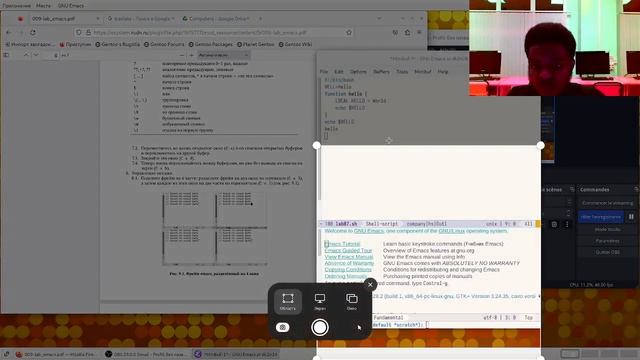
Task: Activate the OBS entry in the taskbar
Action: (145, 354)
